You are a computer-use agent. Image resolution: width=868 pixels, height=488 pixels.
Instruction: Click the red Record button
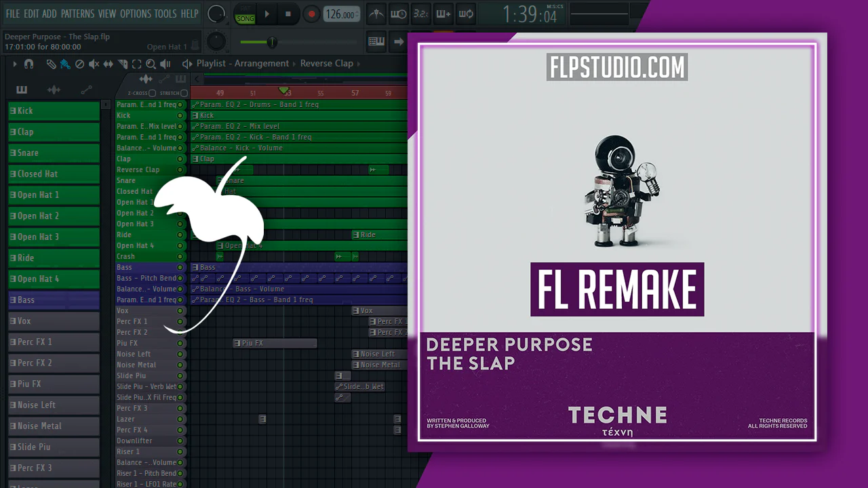pyautogui.click(x=311, y=14)
